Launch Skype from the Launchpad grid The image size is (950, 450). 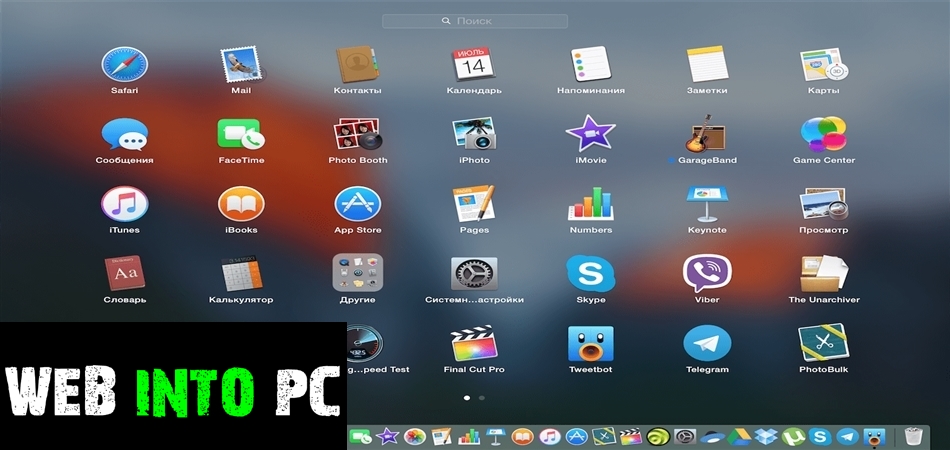pos(591,273)
